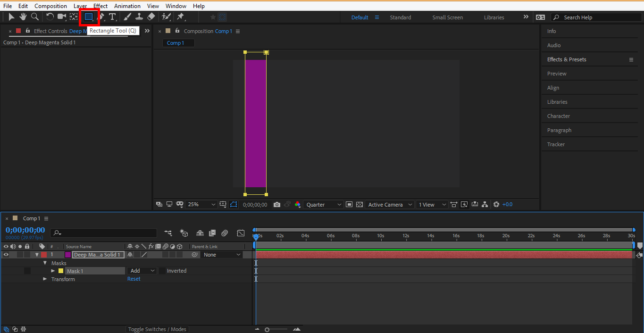Switch to the Standard workspace

400,17
